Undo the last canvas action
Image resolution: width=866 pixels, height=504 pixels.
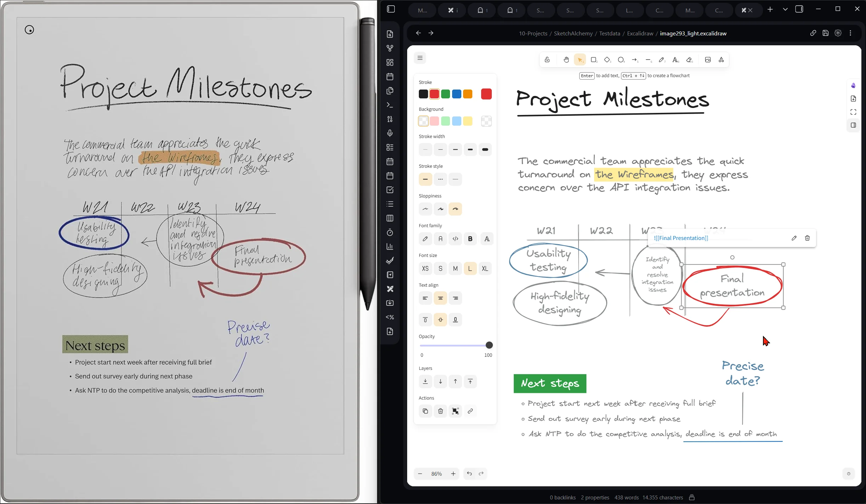coord(469,474)
